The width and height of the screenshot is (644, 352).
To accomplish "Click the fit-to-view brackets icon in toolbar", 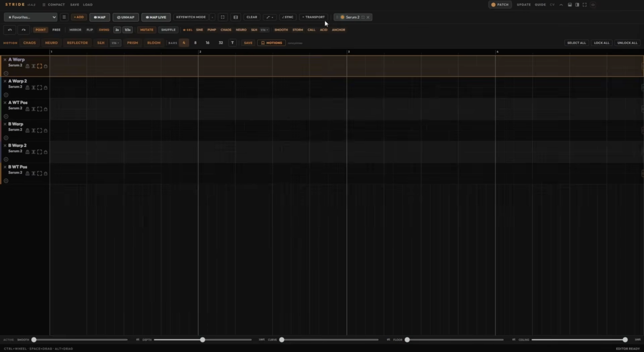I will click(222, 17).
